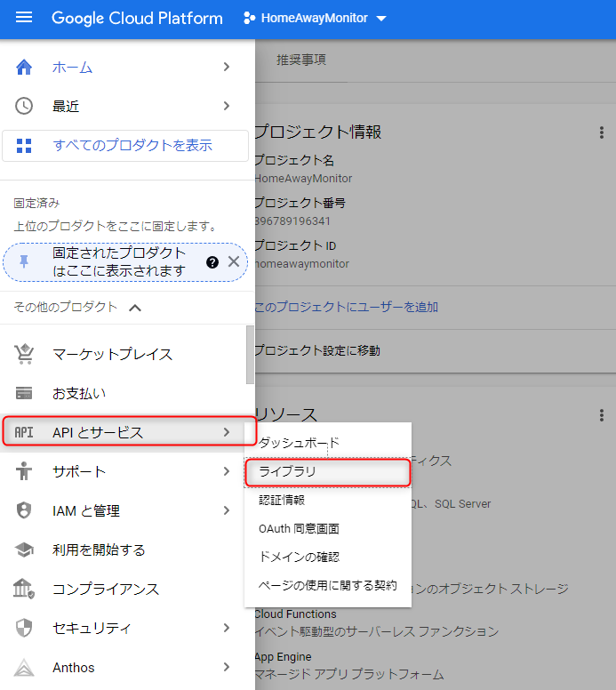Open the hamburger navigation menu
616x690 pixels.
click(24, 17)
